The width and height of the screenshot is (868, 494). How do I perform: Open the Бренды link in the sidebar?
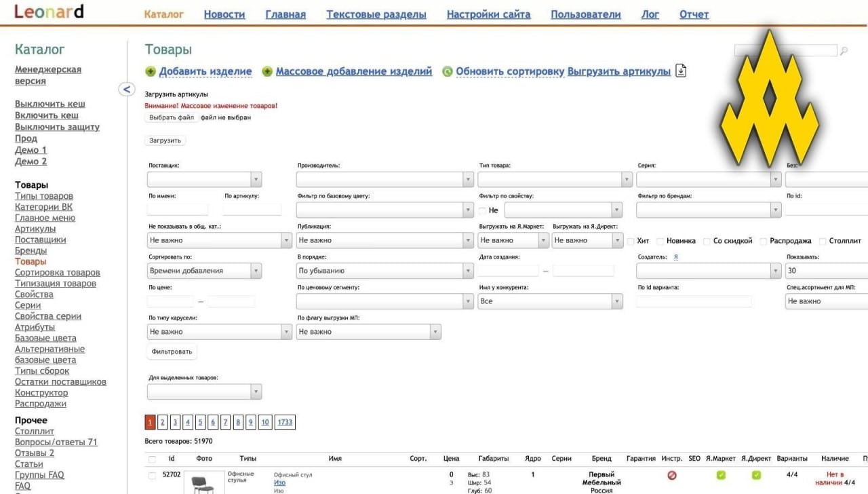31,250
